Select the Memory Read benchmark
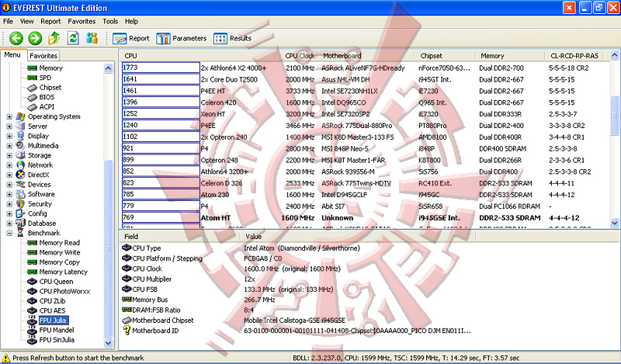The width and height of the screenshot is (621, 364). point(60,243)
